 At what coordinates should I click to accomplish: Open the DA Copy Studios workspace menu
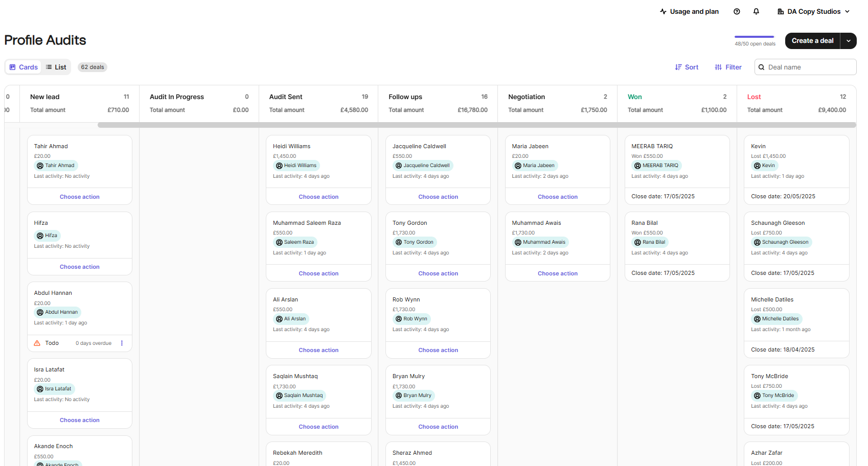[813, 12]
